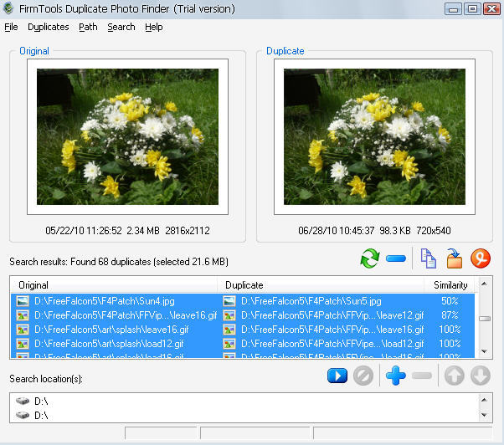
Task: Click drive icon of second D:\ location
Action: [23, 415]
